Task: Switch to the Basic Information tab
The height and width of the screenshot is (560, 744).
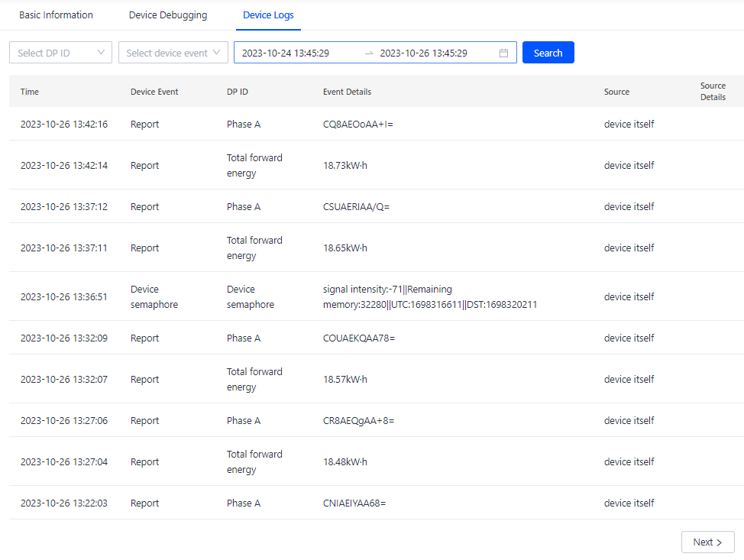Action: click(56, 15)
